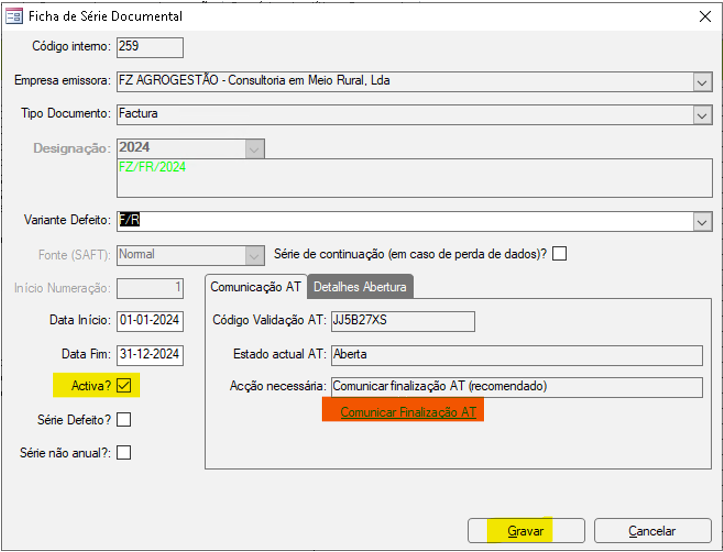Click the form icon in the title bar
The width and height of the screenshot is (723, 552).
pyautogui.click(x=15, y=15)
